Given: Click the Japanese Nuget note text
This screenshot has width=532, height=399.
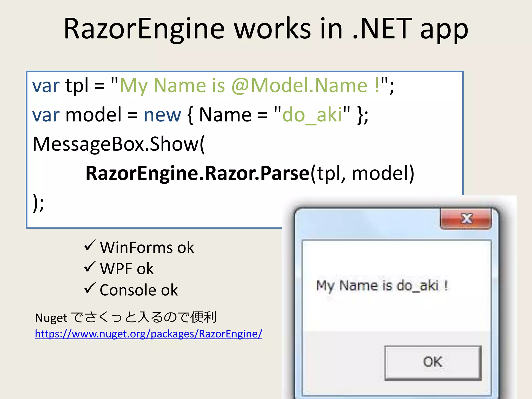Looking at the screenshot, I should [x=126, y=317].
